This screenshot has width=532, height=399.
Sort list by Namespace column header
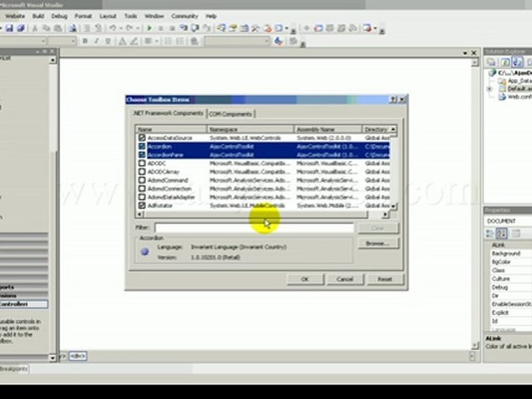click(x=250, y=129)
